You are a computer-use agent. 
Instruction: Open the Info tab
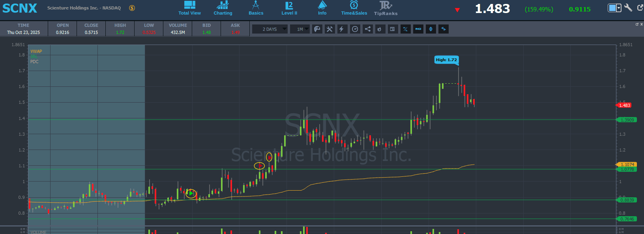tap(322, 8)
